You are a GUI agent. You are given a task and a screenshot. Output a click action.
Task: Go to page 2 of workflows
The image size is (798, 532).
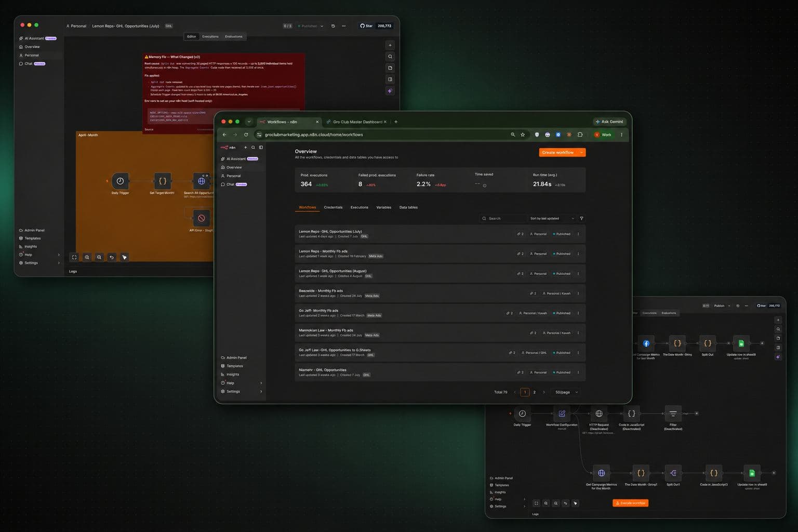coord(534,392)
